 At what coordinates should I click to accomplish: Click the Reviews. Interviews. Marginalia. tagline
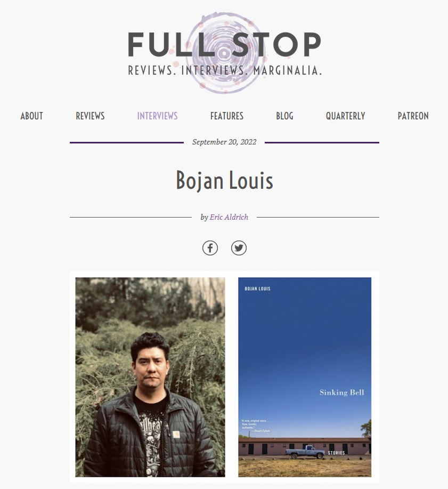(x=225, y=70)
